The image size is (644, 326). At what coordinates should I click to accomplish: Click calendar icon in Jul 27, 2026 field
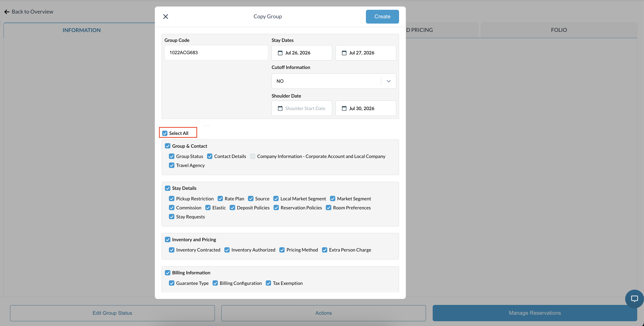344,53
